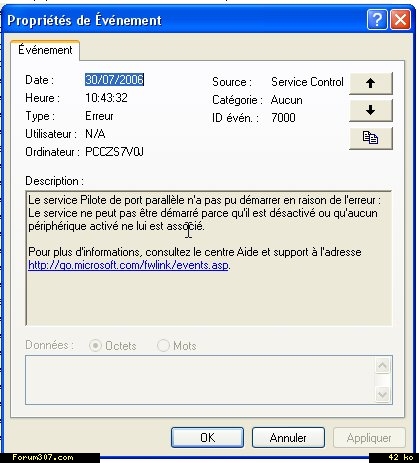Click the Annuler button
The height and width of the screenshot is (463, 419).
pyautogui.click(x=288, y=438)
